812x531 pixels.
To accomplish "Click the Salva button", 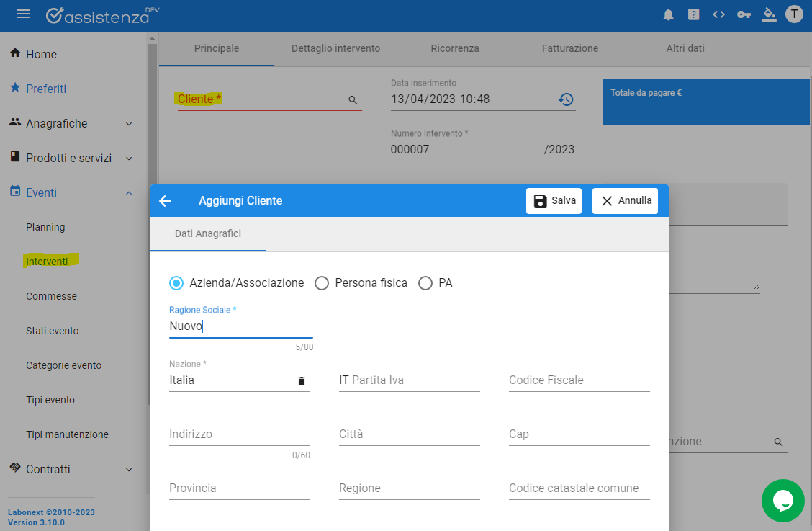I will click(554, 201).
